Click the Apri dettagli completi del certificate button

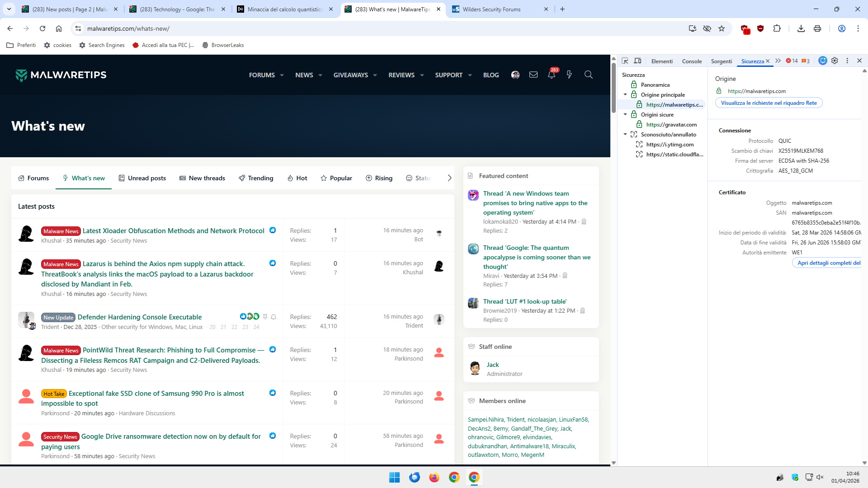(x=827, y=263)
